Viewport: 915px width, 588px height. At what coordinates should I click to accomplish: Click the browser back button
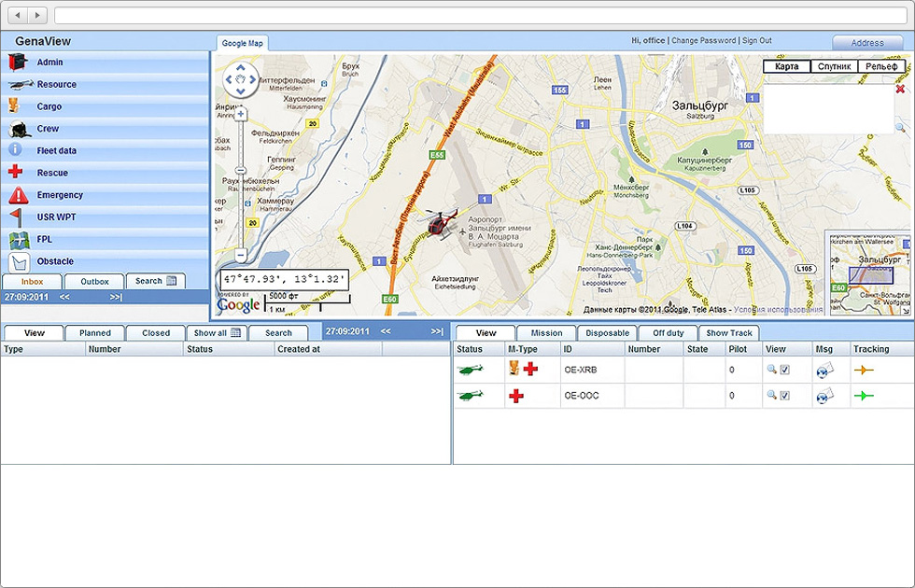18,15
